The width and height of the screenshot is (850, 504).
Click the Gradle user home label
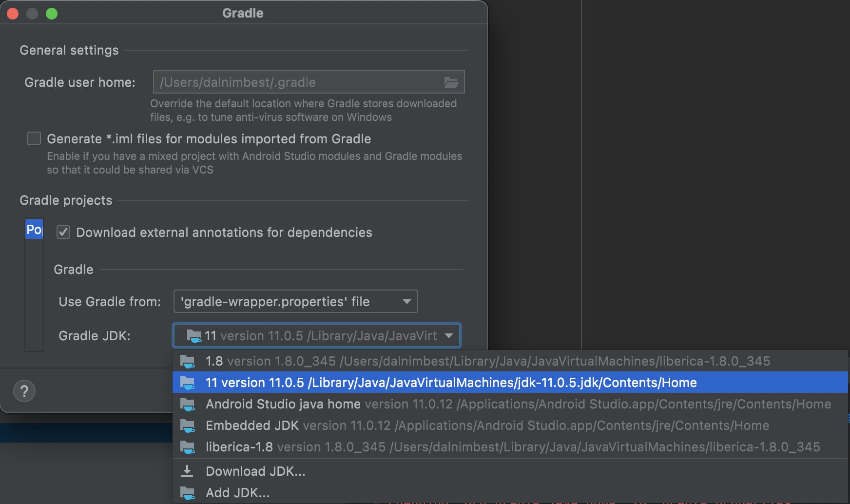[x=80, y=82]
